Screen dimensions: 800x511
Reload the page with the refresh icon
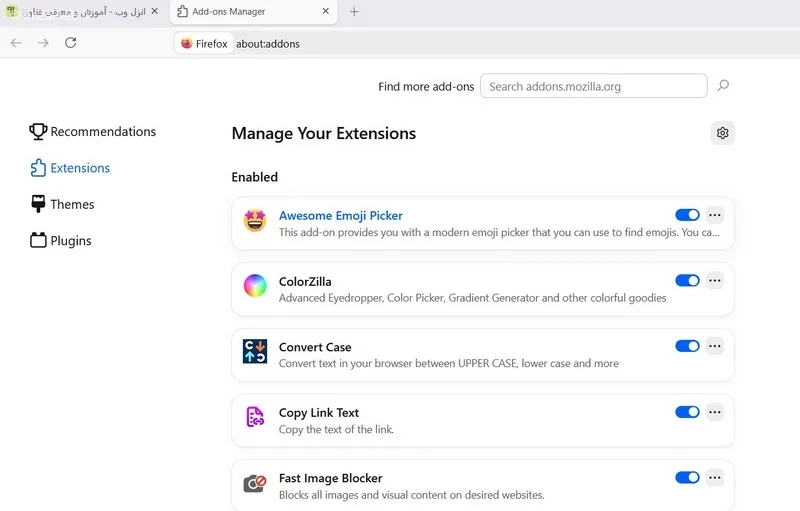pyautogui.click(x=70, y=43)
